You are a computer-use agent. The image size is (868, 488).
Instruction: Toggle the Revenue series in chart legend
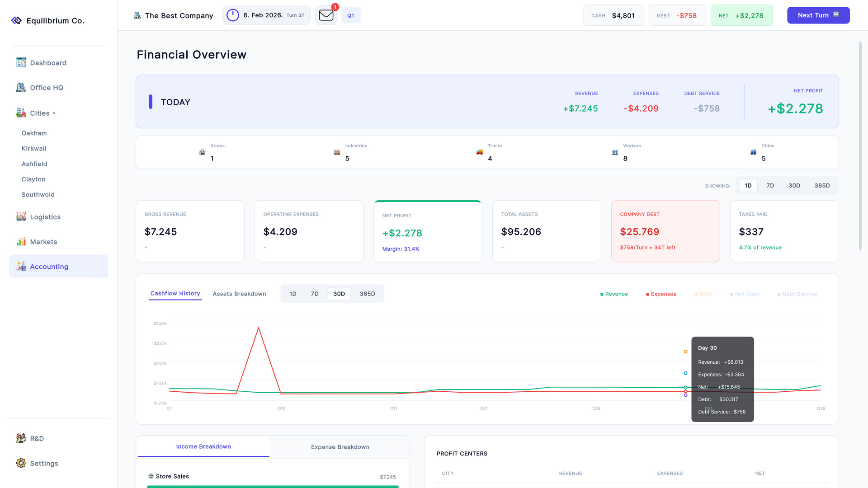(x=614, y=294)
